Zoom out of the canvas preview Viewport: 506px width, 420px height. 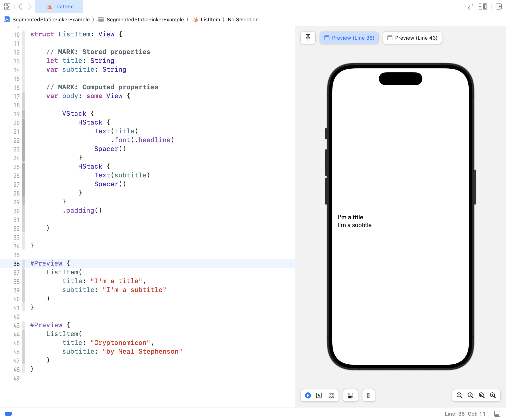point(459,395)
